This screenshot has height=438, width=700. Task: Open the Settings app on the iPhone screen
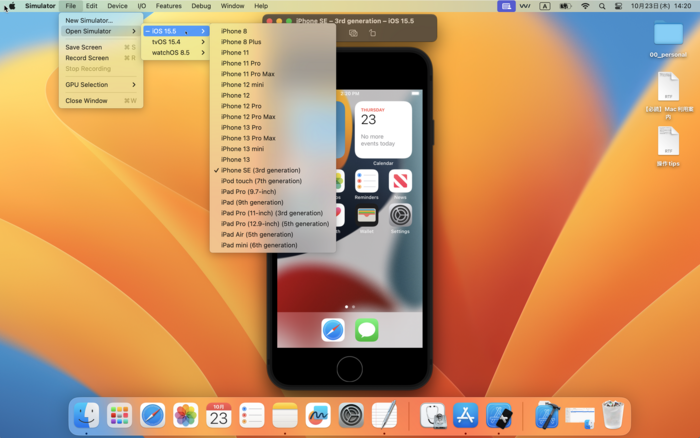[400, 214]
